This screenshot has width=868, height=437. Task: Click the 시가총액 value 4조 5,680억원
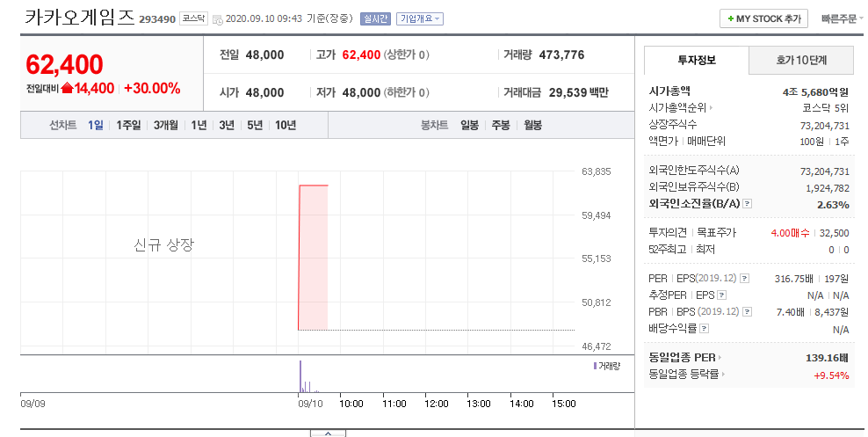[x=815, y=92]
